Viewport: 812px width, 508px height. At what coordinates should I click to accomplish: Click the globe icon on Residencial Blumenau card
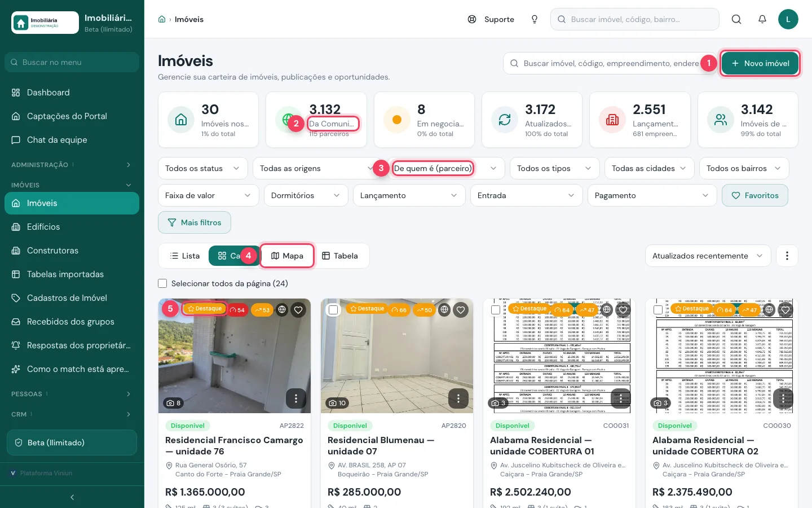444,309
